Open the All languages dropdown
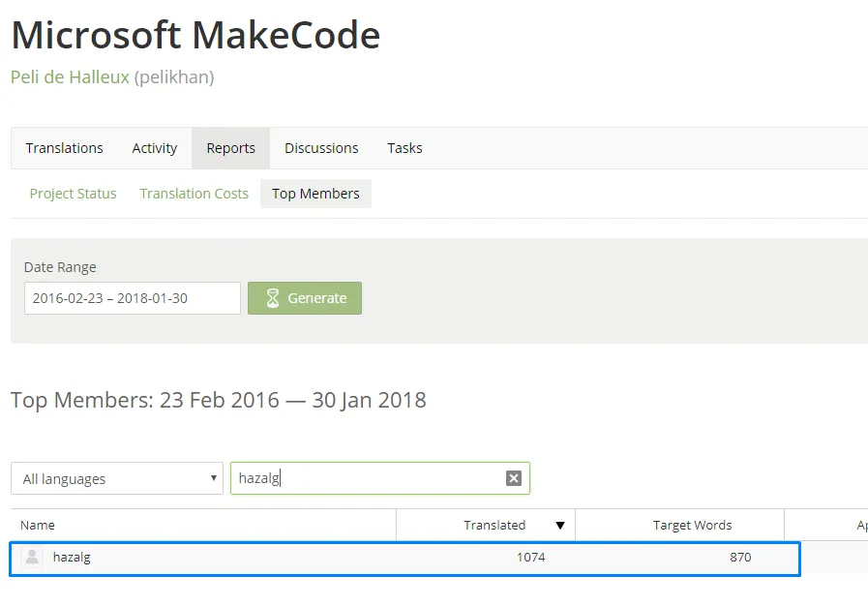 coord(117,478)
